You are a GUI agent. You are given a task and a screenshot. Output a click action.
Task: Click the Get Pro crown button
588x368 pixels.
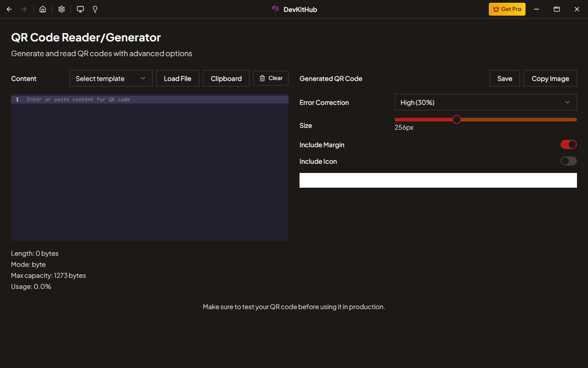(507, 9)
